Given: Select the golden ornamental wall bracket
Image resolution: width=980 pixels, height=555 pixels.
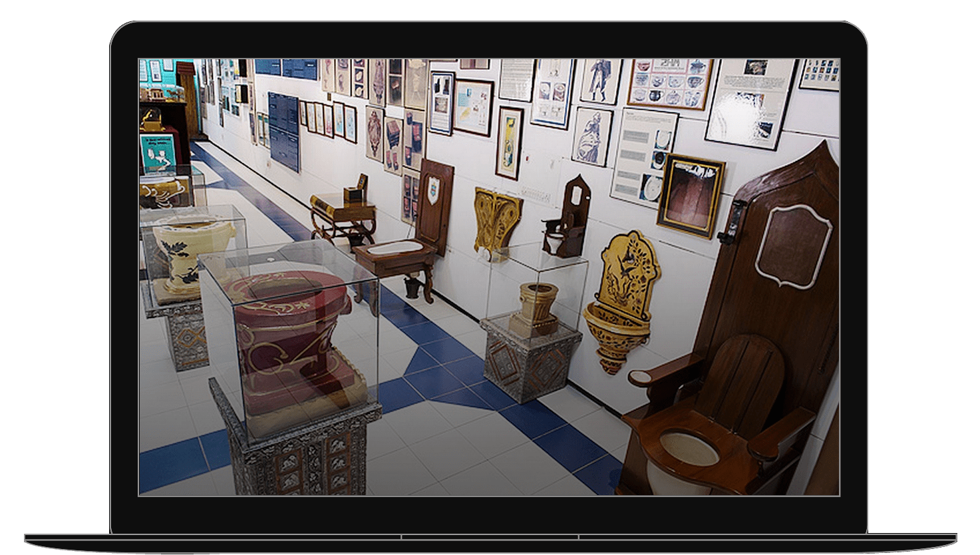Looking at the screenshot, I should 497,218.
